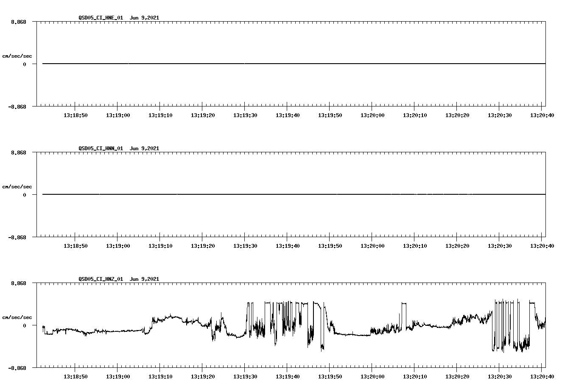Screen dimensions: 576x392
Task: Select the 8.868 upper limit on HNE plot
Action: (19, 22)
